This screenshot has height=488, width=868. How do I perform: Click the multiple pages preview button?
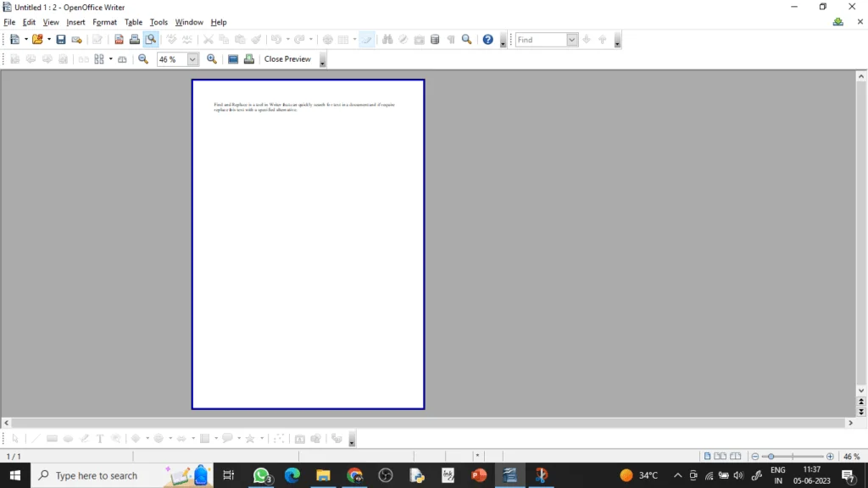click(x=99, y=59)
